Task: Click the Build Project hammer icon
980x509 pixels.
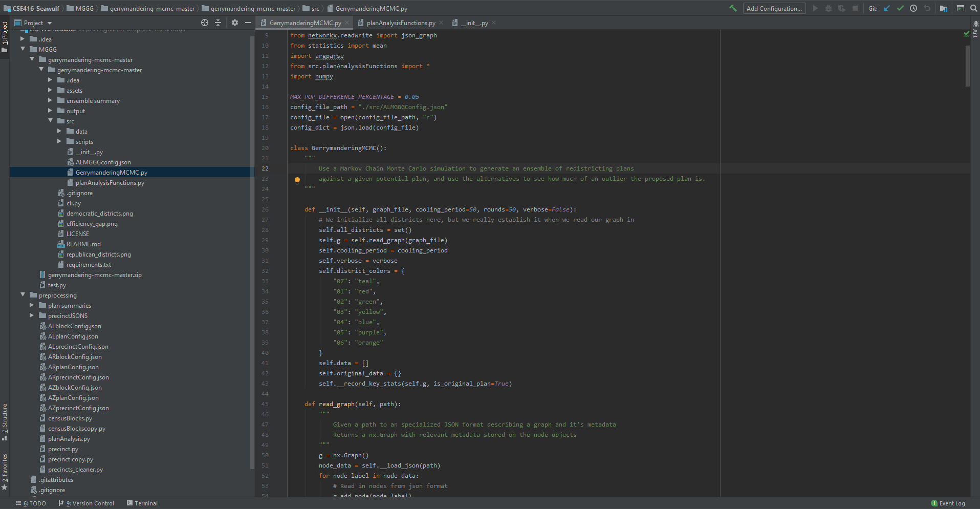Action: pyautogui.click(x=733, y=8)
